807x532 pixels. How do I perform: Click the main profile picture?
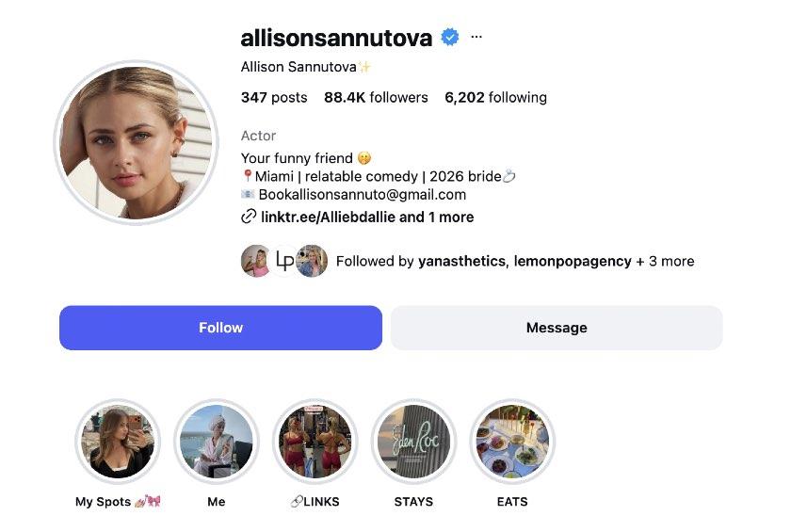point(137,142)
